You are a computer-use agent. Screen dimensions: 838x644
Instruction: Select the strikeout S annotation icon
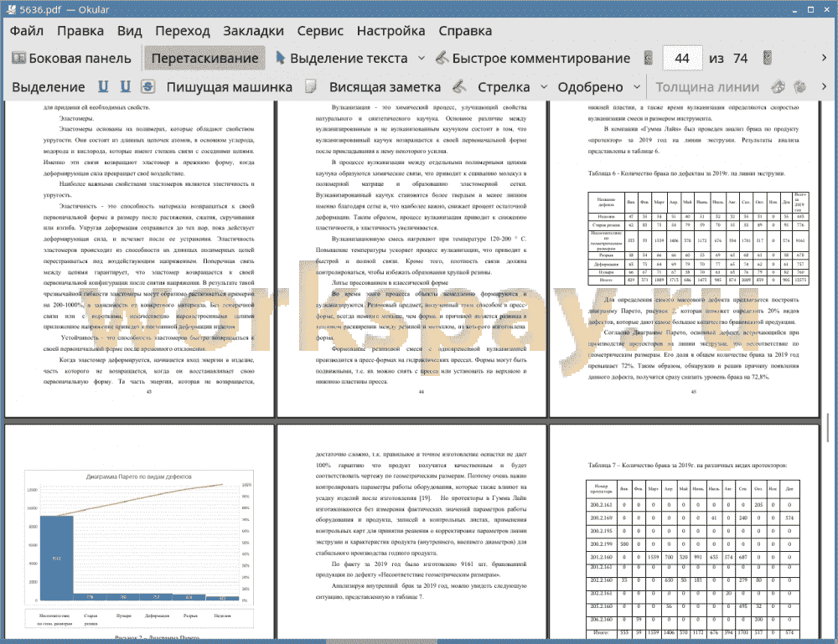[x=148, y=86]
